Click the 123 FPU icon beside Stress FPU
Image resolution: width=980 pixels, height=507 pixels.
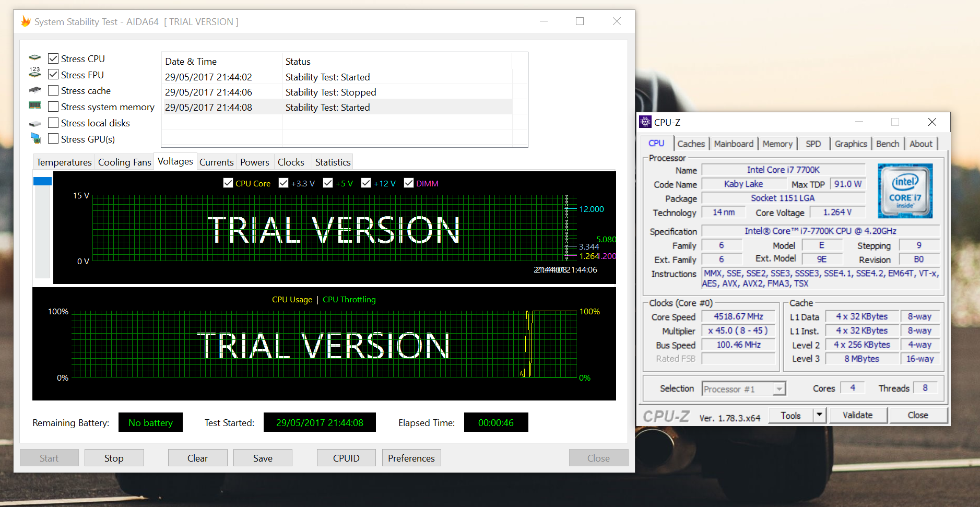coord(35,72)
